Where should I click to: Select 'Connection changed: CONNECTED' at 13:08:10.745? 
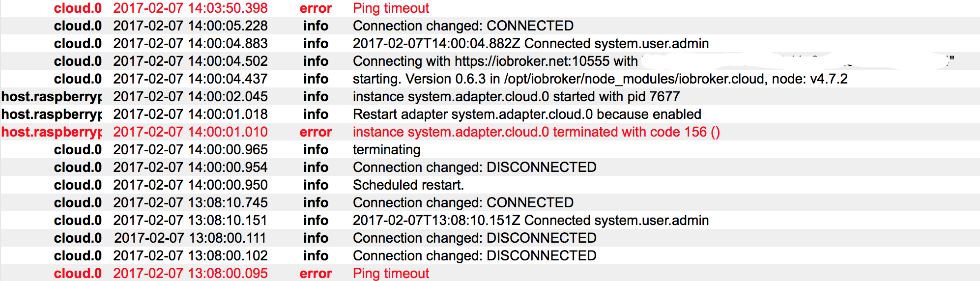pyautogui.click(x=463, y=203)
